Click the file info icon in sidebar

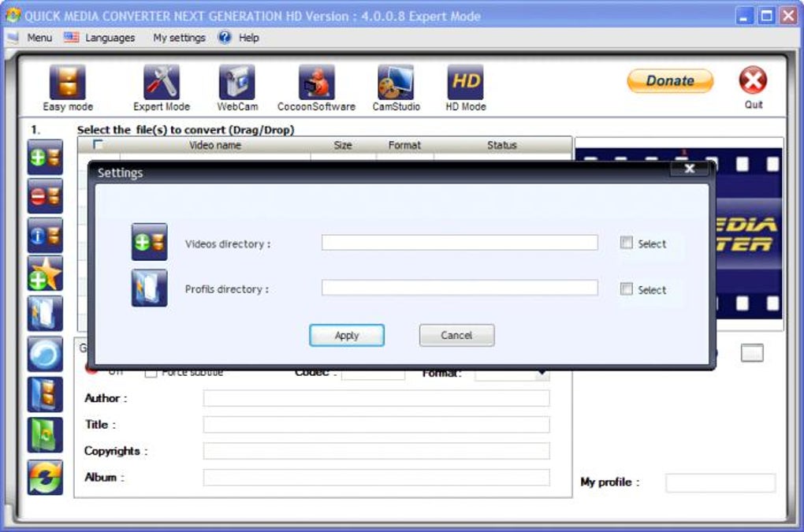[45, 235]
